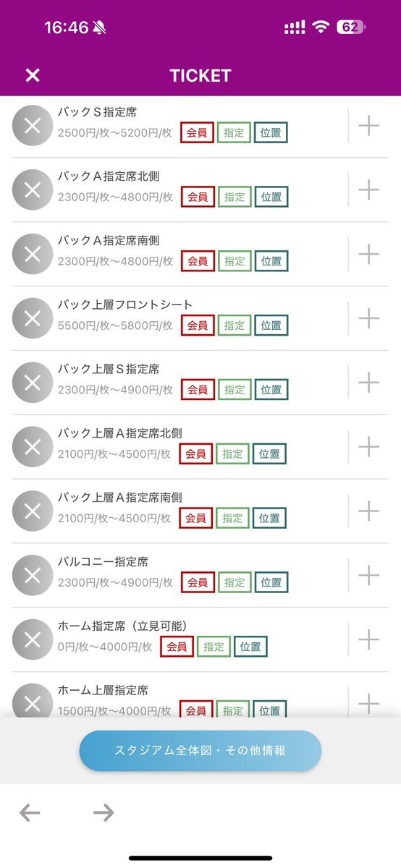Screen dimensions: 401x868
Task: Go back with left arrow
Action: [x=30, y=813]
